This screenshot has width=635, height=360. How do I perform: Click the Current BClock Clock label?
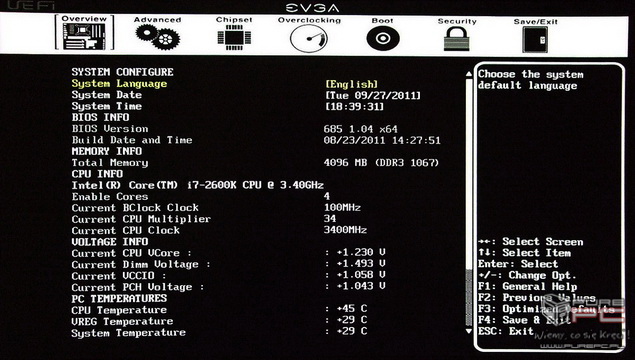135,208
